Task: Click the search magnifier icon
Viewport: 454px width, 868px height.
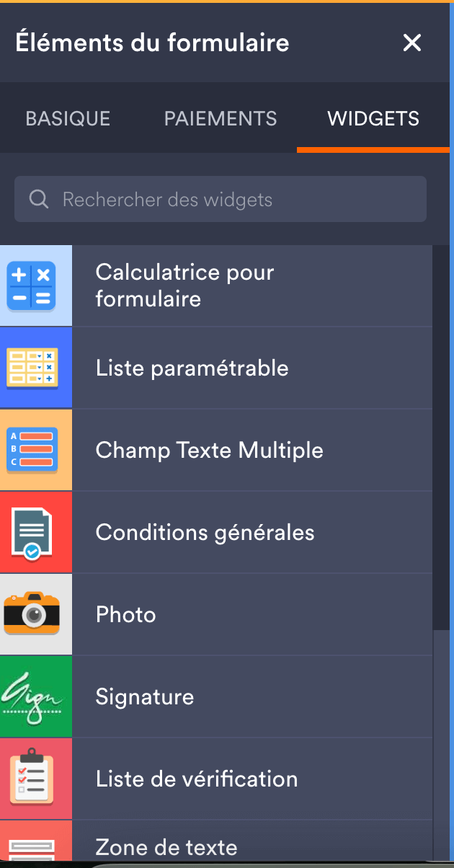Action: point(39,200)
